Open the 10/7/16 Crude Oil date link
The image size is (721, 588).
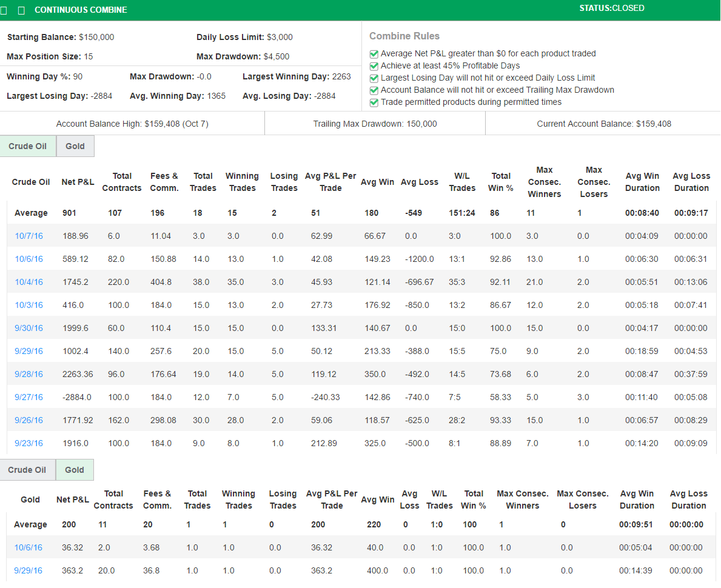29,236
